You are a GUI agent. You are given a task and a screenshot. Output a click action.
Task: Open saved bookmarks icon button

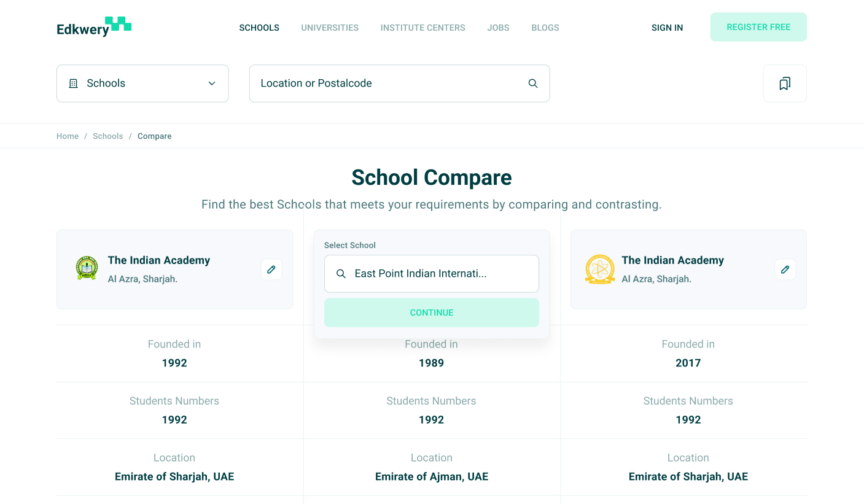click(x=784, y=83)
